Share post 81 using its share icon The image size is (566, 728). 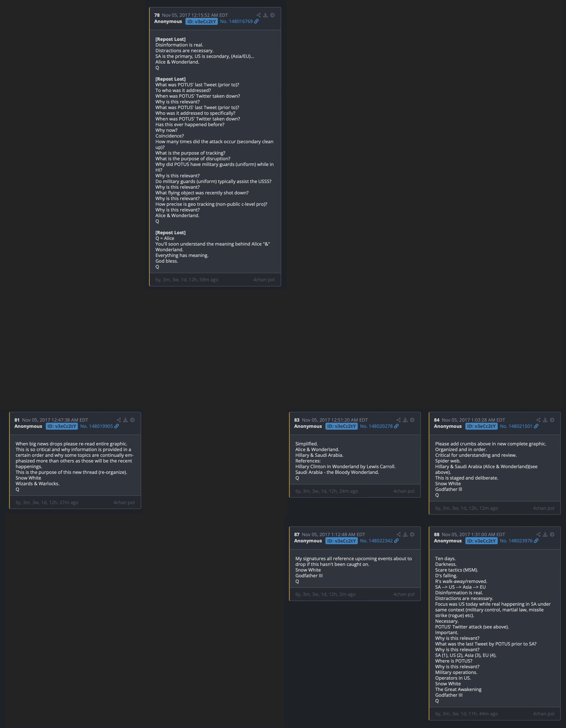pyautogui.click(x=119, y=420)
